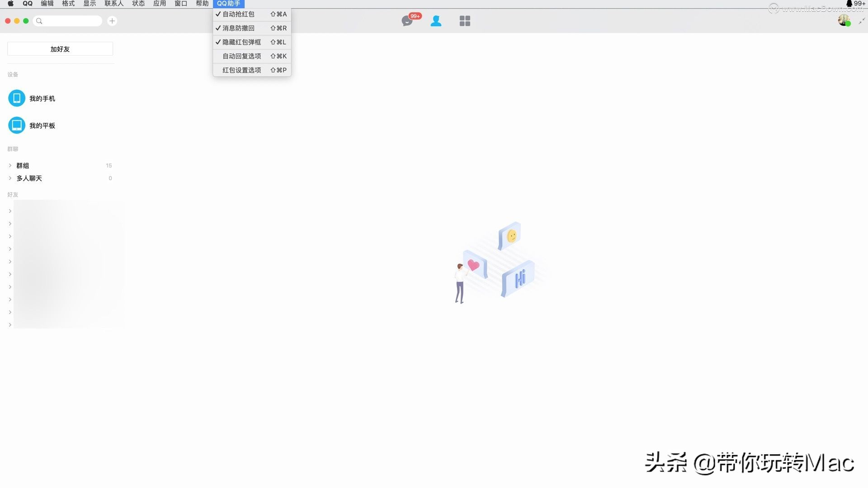Click the plus icon beside search field

[x=112, y=21]
